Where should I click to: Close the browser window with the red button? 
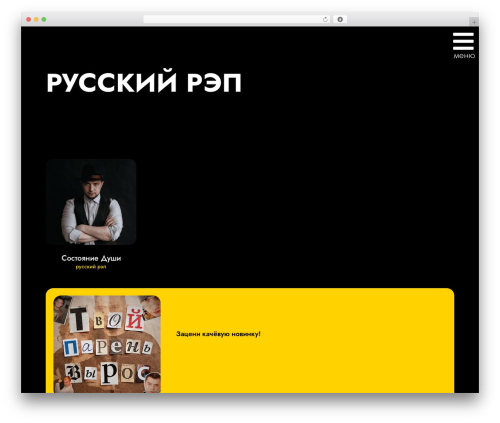29,20
